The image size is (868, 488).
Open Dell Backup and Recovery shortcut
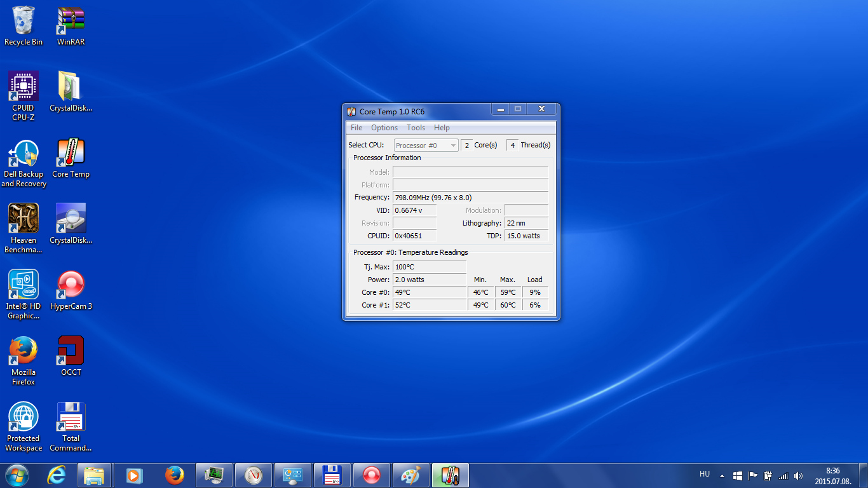pyautogui.click(x=24, y=154)
